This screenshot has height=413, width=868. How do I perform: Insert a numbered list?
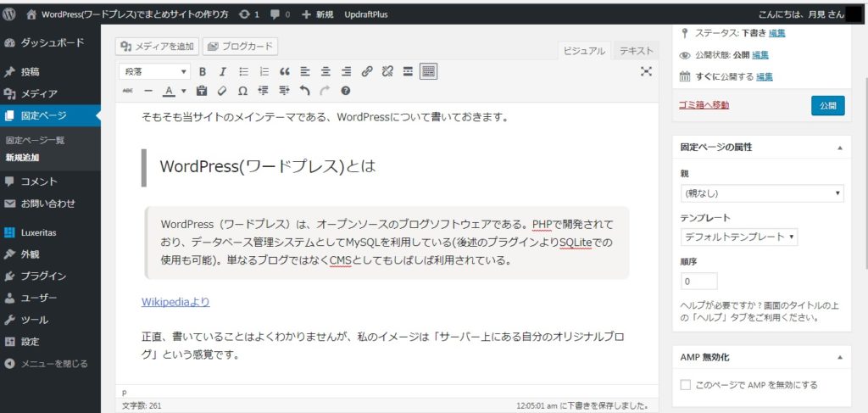click(264, 71)
